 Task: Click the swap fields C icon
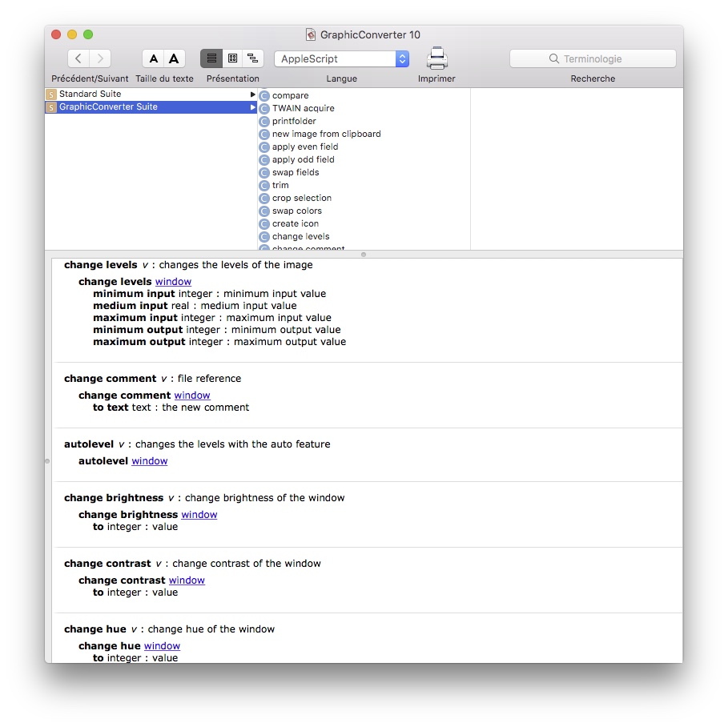(x=264, y=173)
